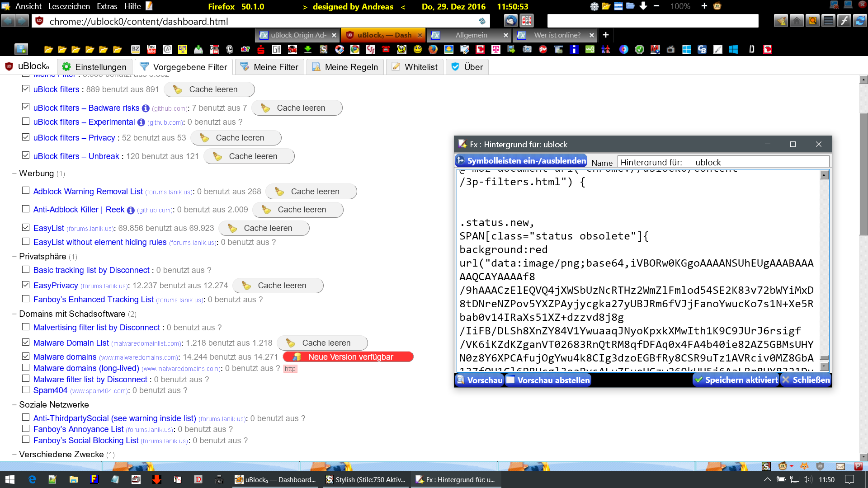
Task: Open the Einstellungen tab
Action: pos(94,67)
